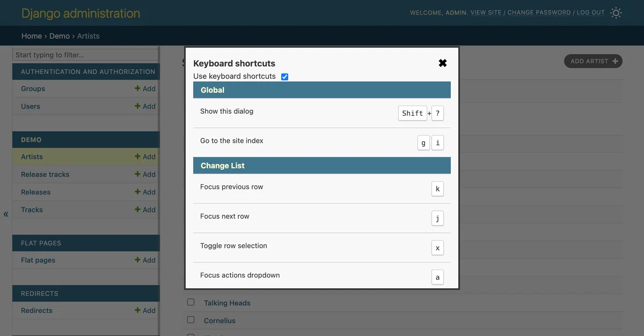
Task: Open Tracks in sidebar
Action: [32, 210]
